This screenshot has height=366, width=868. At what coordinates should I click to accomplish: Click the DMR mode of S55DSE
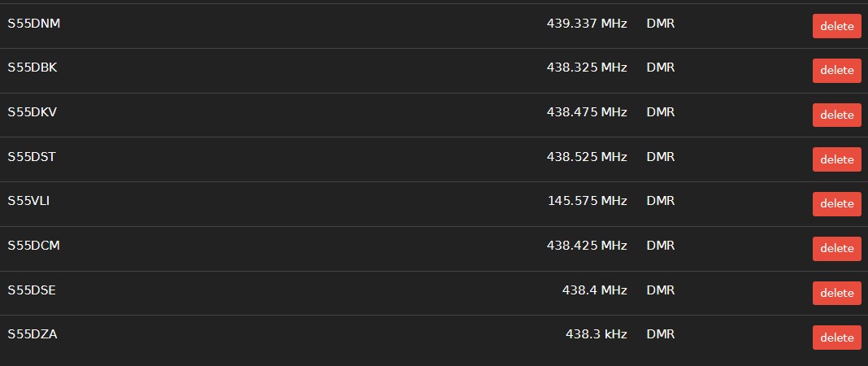point(661,290)
